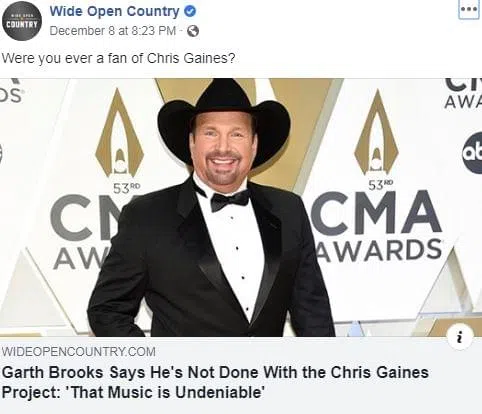Click the right CMA AWARDS backdrop lettering

(x=377, y=226)
